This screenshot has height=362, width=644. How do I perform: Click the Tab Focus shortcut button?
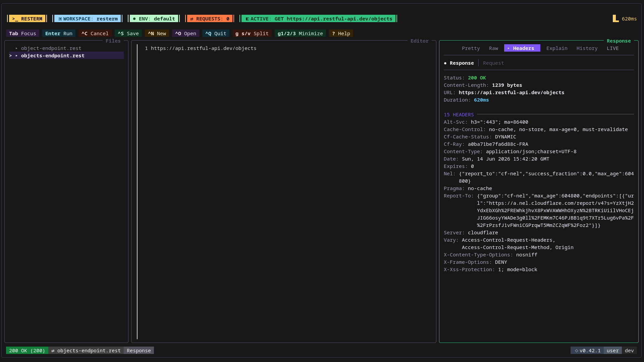(22, 34)
